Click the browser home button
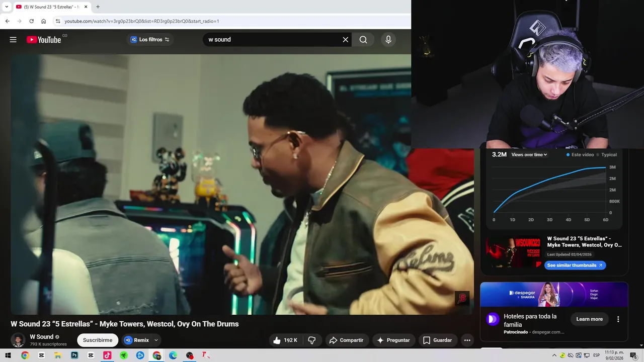644x362 pixels. coord(44,21)
